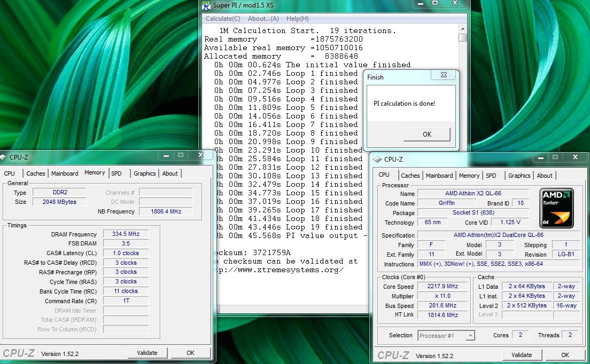Open SPD tab in right CPU-Z
The image size is (590, 364).
(x=491, y=176)
